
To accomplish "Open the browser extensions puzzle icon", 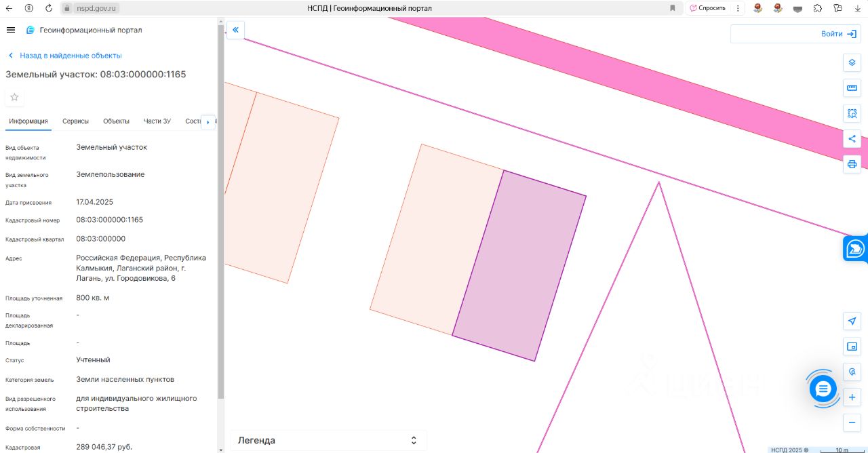I will pyautogui.click(x=817, y=8).
